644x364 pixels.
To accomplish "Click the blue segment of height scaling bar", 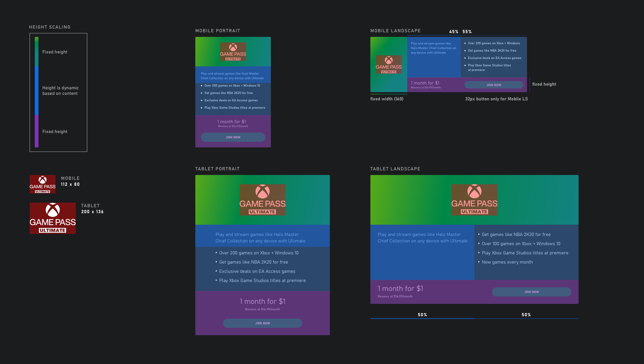I will point(37,91).
